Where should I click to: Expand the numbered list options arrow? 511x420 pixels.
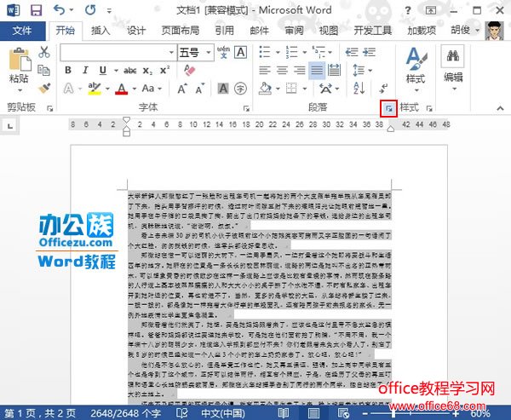pos(304,52)
